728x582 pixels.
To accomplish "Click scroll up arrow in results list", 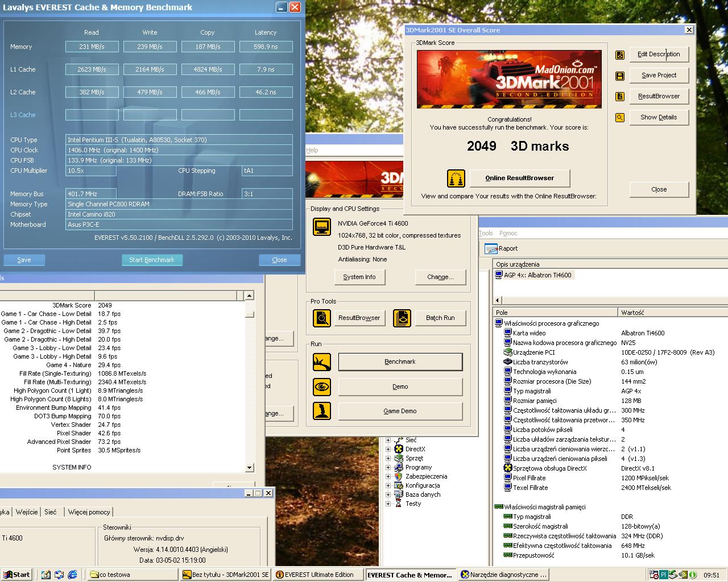I will pyautogui.click(x=249, y=296).
